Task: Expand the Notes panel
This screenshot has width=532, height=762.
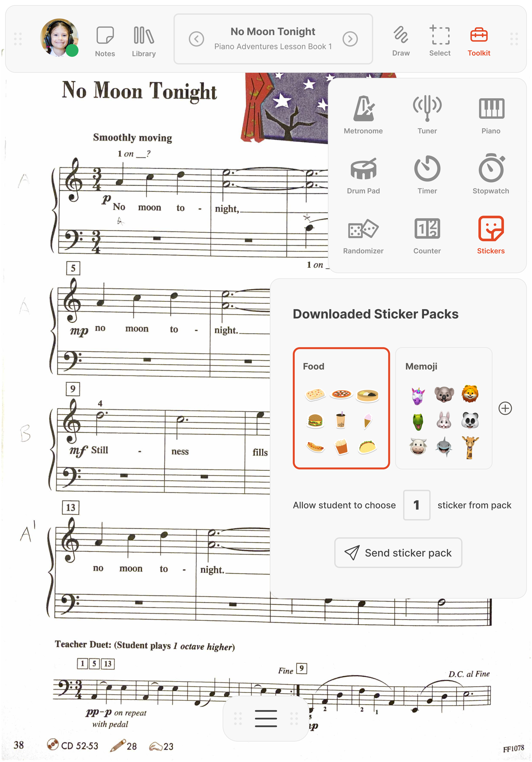Action: click(x=105, y=39)
